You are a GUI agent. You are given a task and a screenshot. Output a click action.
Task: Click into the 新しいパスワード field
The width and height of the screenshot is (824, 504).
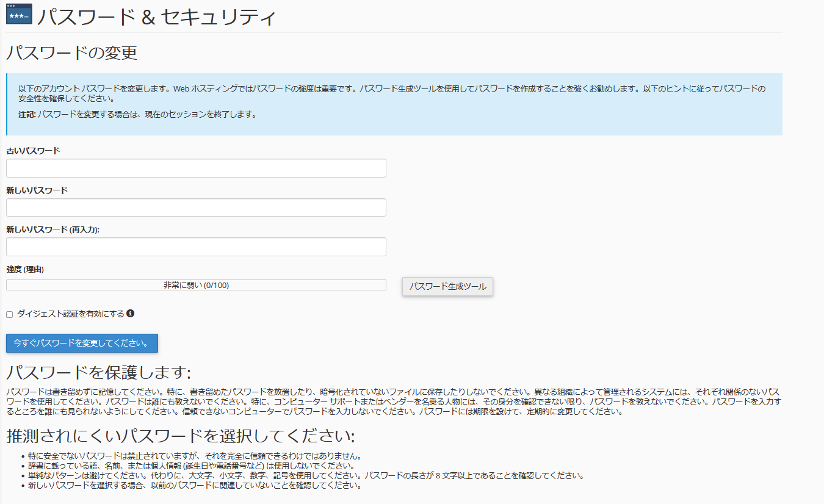pyautogui.click(x=196, y=207)
